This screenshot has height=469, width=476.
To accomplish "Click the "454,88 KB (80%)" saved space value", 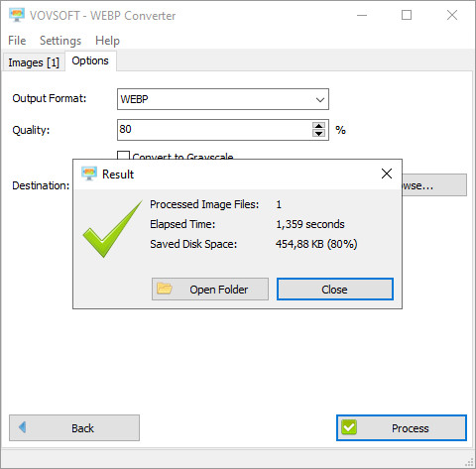I will click(x=316, y=244).
